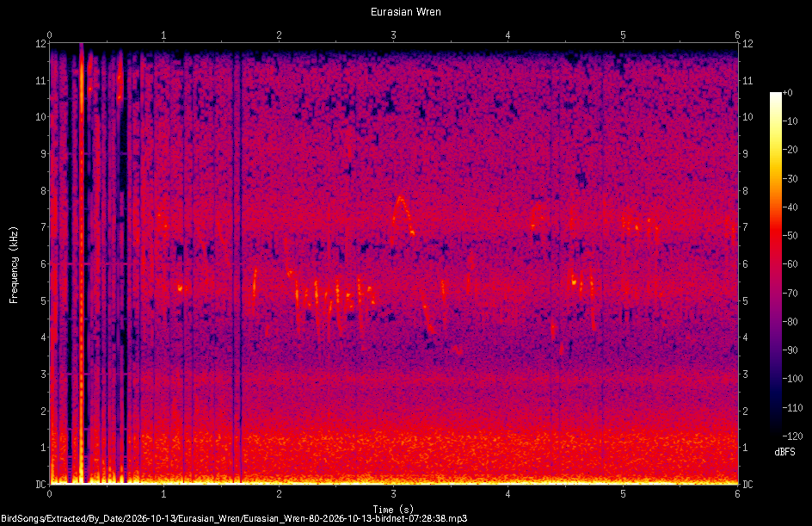Click "11" on the left frequency axis
812x526 pixels.
pyautogui.click(x=41, y=80)
